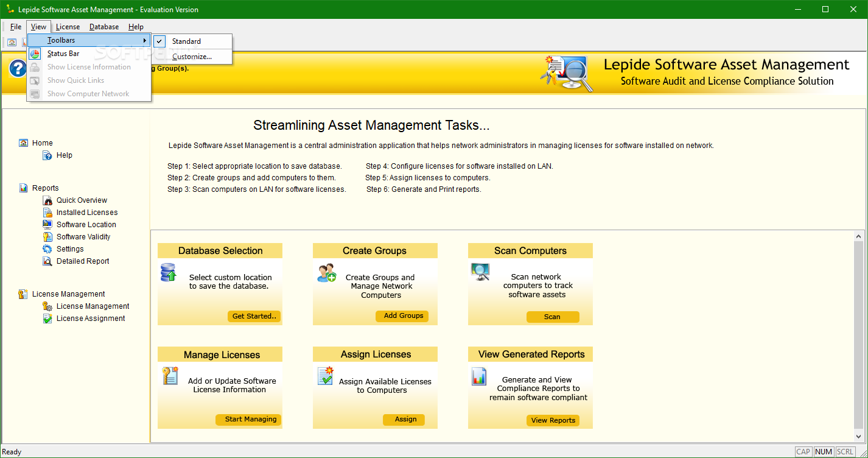This screenshot has height=458, width=868.
Task: Click the vertical scrollbar thumb
Action: coord(859,335)
